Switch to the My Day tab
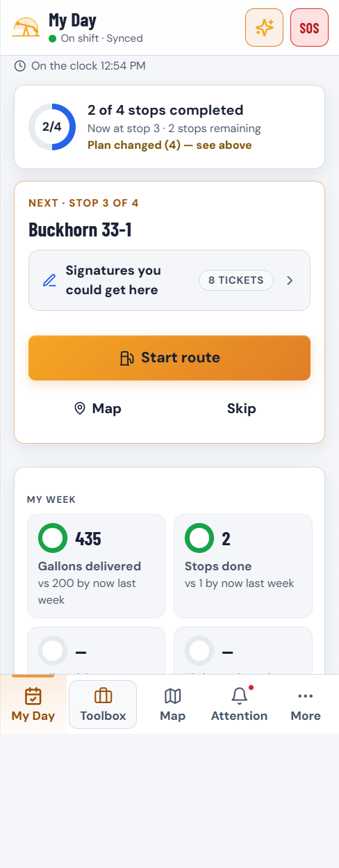 click(x=33, y=704)
